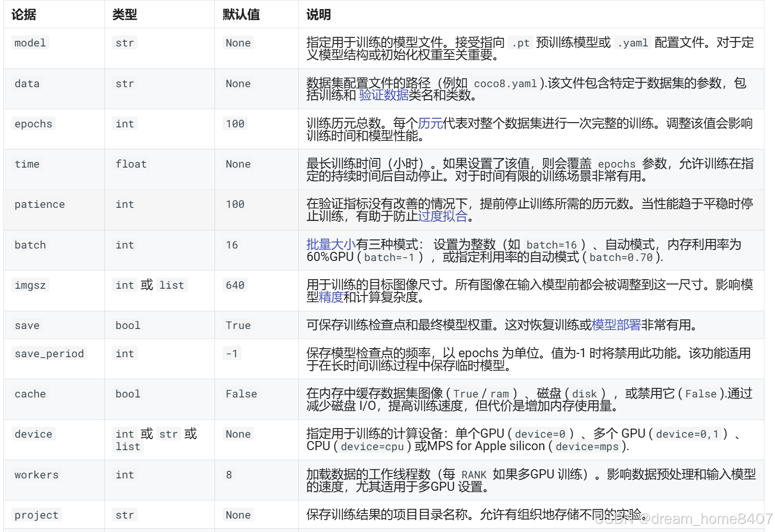The height and width of the screenshot is (532, 775).
Task: Click the default value 8 for workers
Action: click(229, 475)
